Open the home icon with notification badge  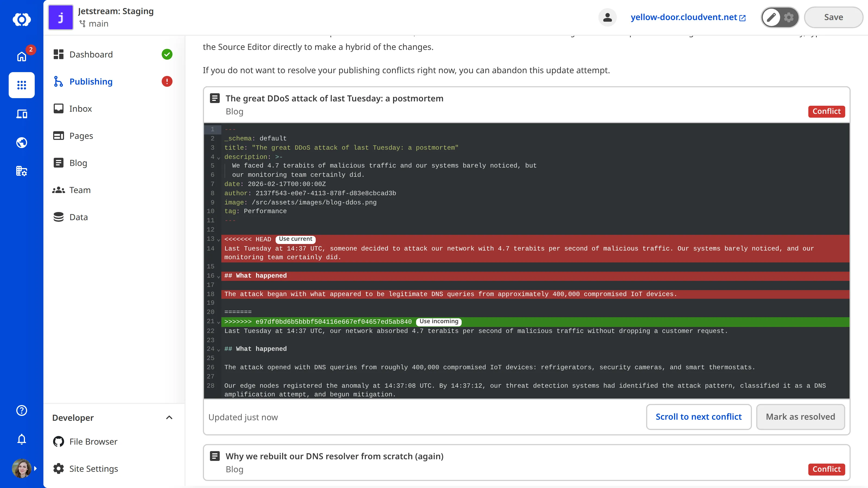click(x=22, y=56)
